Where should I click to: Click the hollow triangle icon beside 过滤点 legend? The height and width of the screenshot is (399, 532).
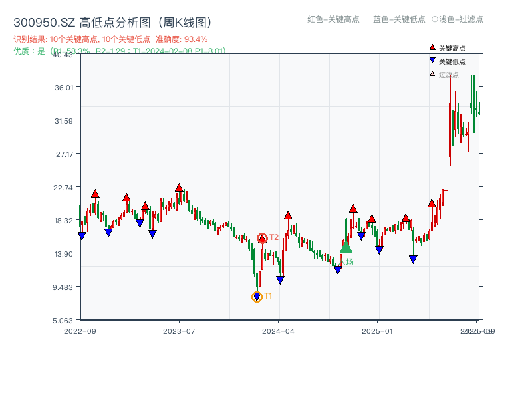432,74
